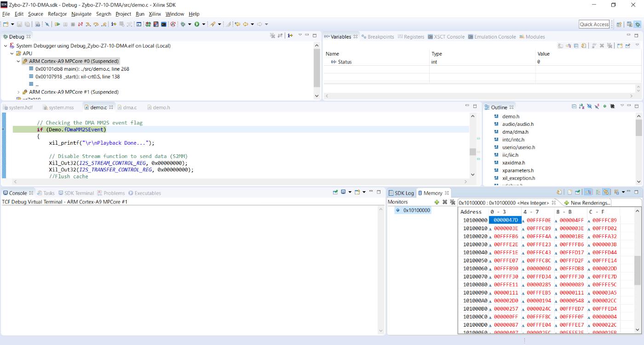Screen dimensions: 644x345
Task: Open dropdown next to Debug bug icon
Action: coord(190,24)
